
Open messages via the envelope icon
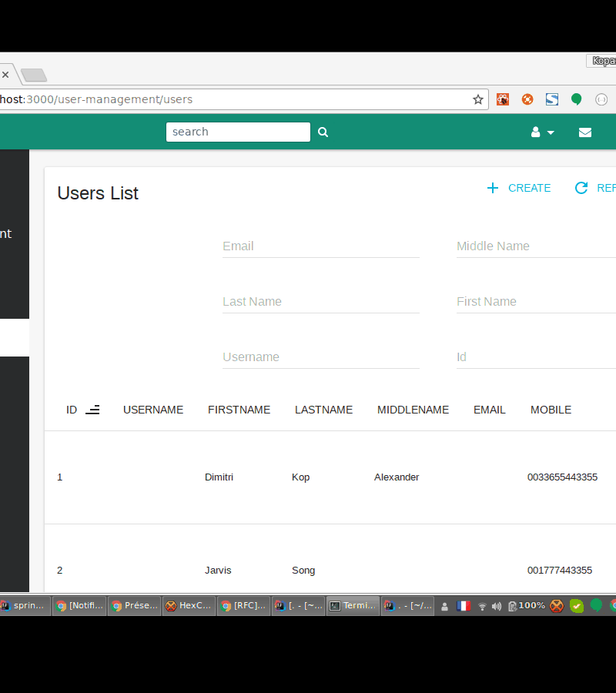[585, 132]
